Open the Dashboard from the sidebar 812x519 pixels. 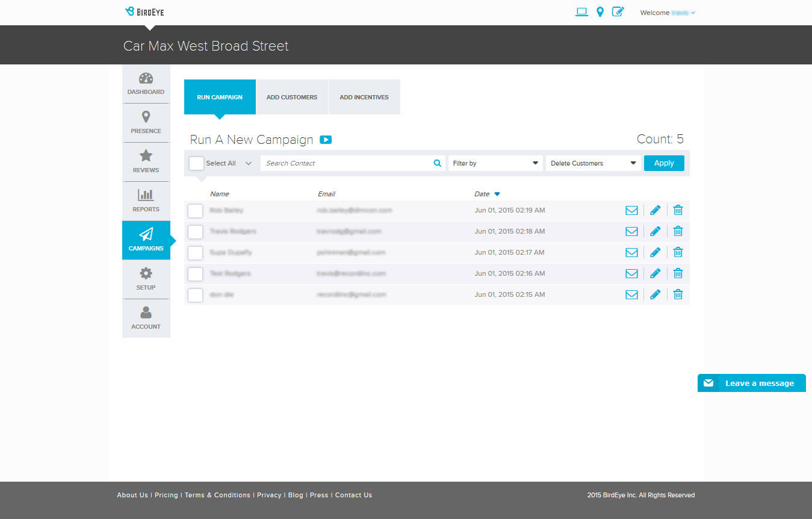click(146, 83)
